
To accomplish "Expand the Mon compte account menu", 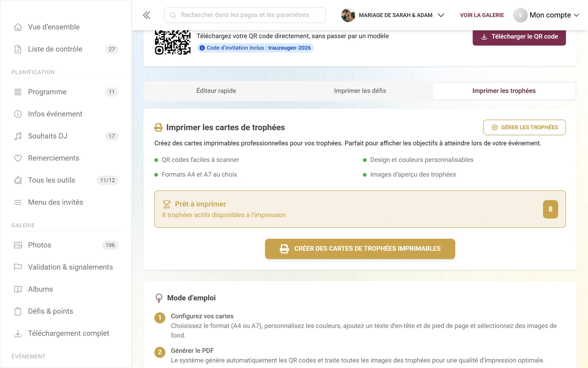I will tap(546, 15).
